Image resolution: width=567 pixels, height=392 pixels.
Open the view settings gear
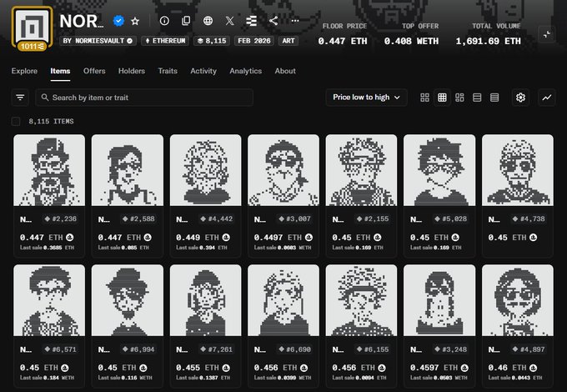tap(520, 98)
